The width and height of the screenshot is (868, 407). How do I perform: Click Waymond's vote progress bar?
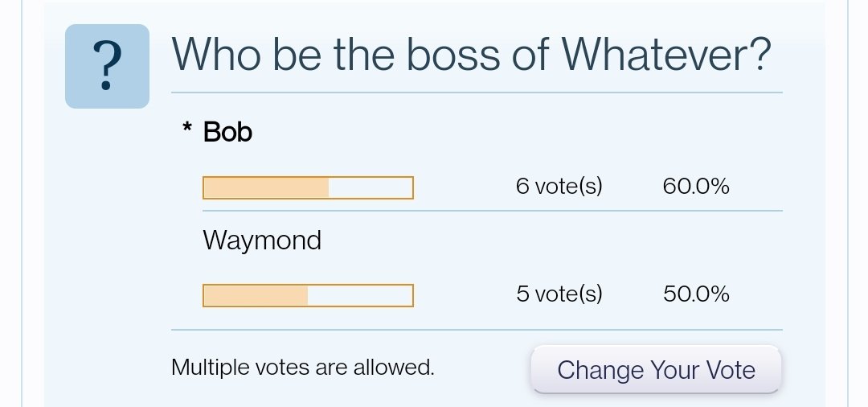309,295
